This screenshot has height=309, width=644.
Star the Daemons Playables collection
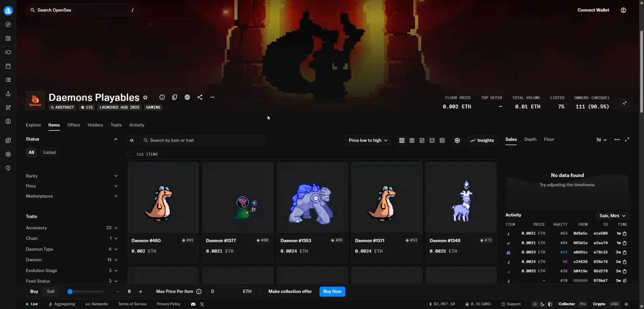click(x=145, y=97)
